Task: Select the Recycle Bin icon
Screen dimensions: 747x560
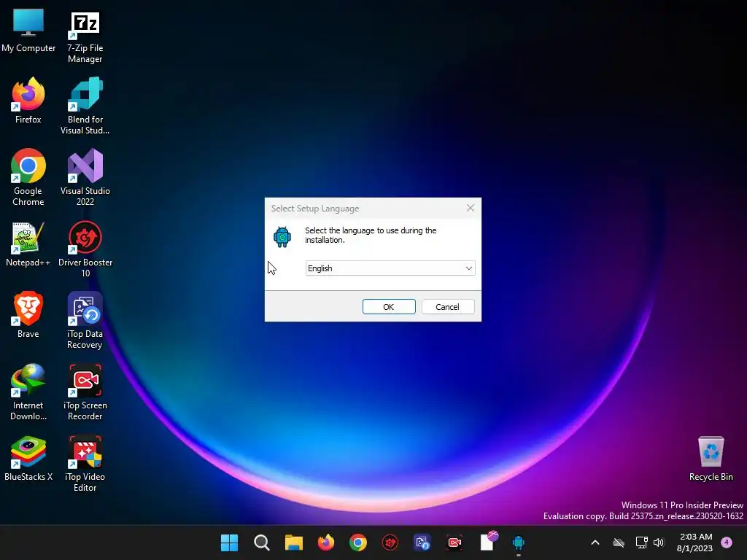Action: [x=711, y=459]
